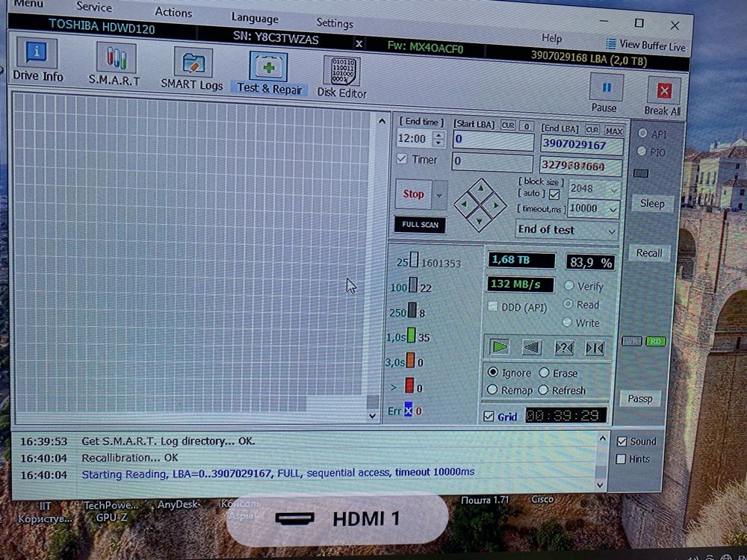Click the Start LBA input field

click(x=493, y=140)
